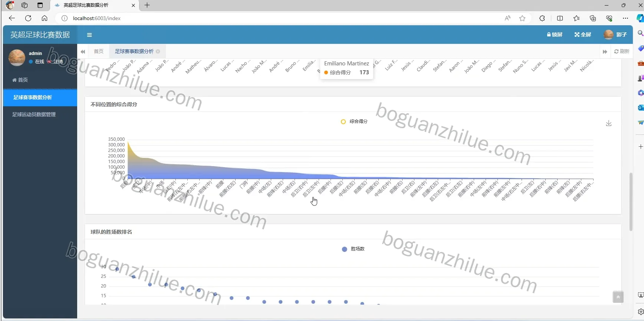Switch to the 首页 tab
Image resolution: width=644 pixels, height=321 pixels.
pos(99,51)
